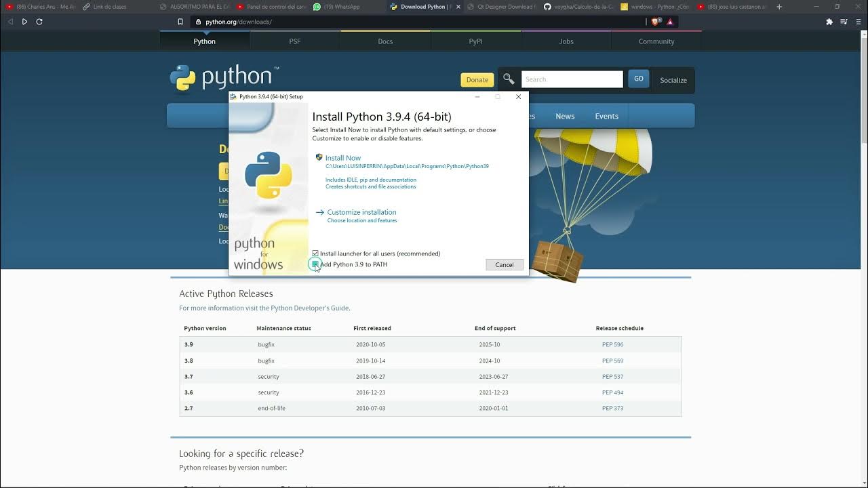This screenshot has height=488, width=868.
Task: Click into the website Search field
Action: [x=572, y=79]
